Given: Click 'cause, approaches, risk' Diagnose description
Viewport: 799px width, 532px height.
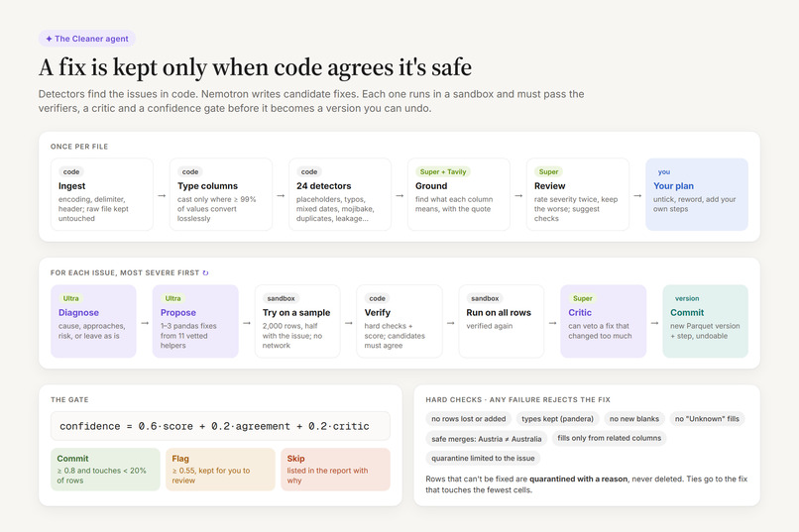Looking at the screenshot, I should point(92,331).
